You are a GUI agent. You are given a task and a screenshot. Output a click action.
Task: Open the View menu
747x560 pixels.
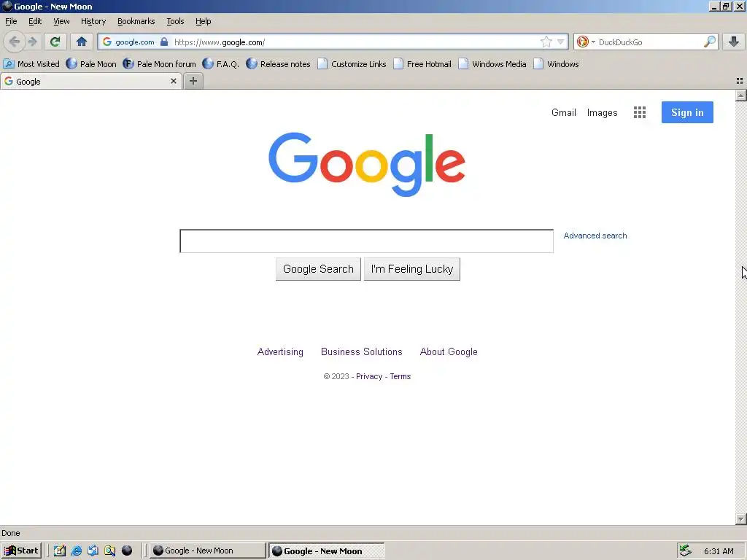click(x=61, y=21)
